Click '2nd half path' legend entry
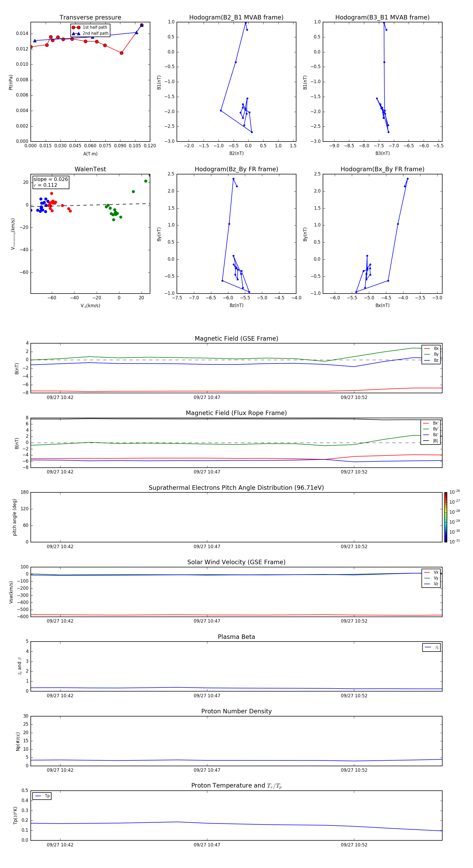Image resolution: width=473 pixels, height=868 pixels. point(90,33)
